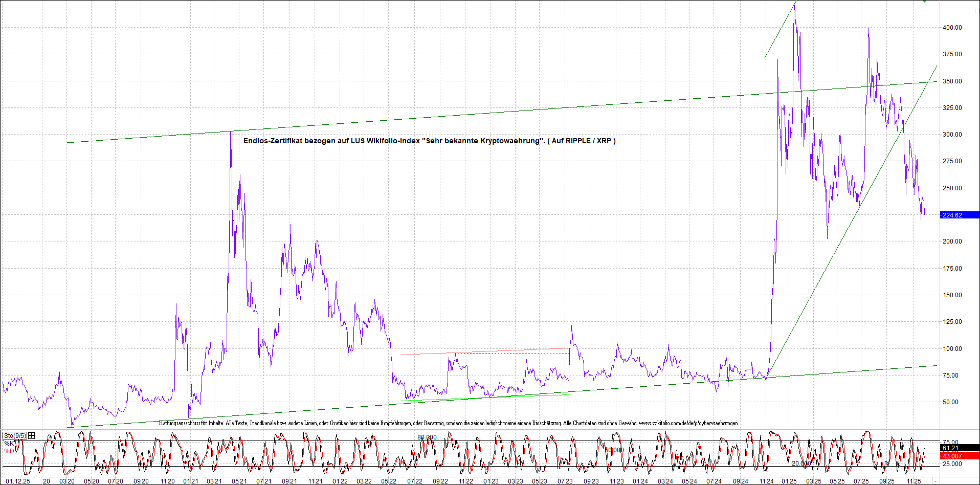This screenshot has width=980, height=485.
Task: Click the red 43.007 %D value tag
Action: click(x=959, y=456)
